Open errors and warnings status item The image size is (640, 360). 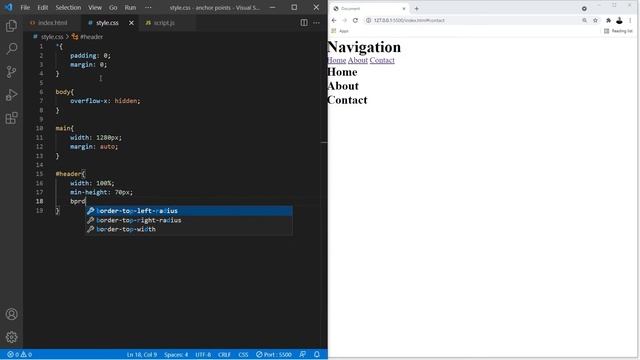19,354
